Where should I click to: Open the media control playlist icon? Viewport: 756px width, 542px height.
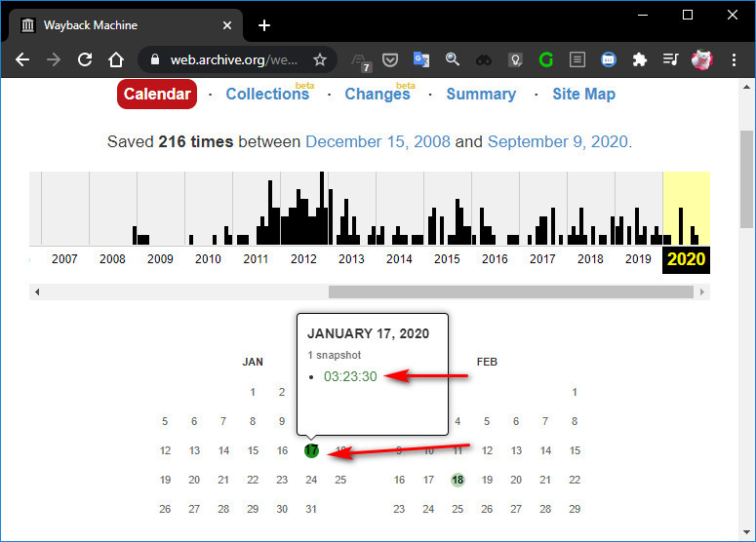(671, 59)
